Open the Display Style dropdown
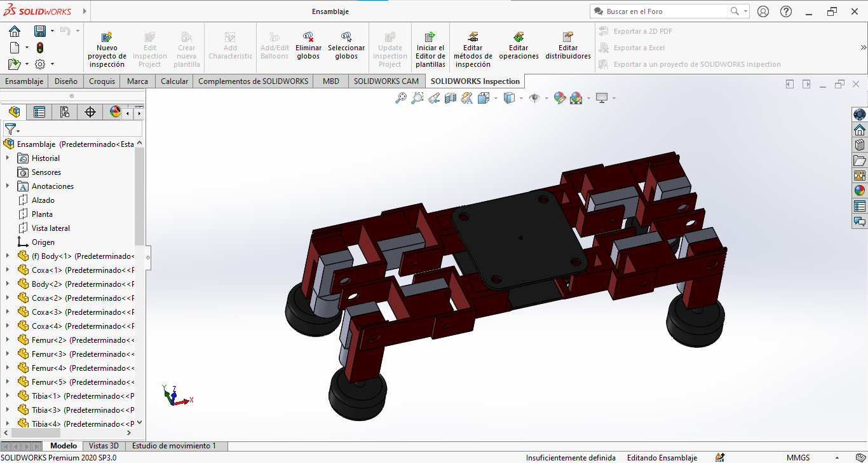This screenshot has height=463, width=868. [521, 98]
